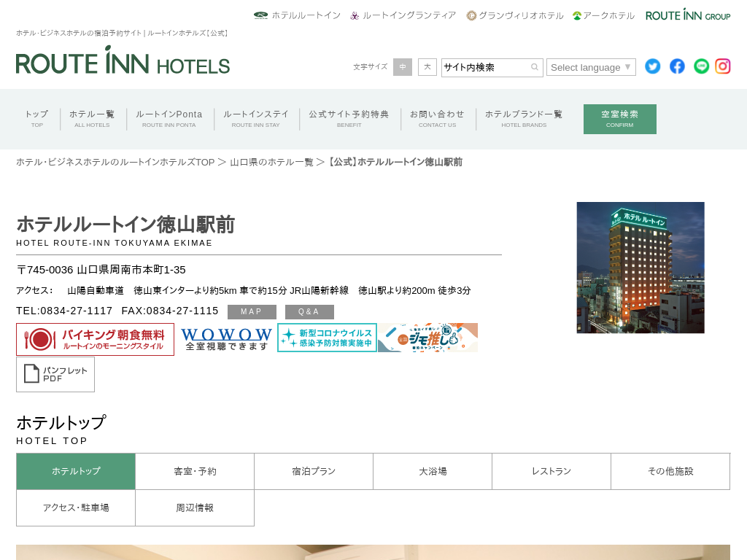Click the hotel building night photo

tap(640, 268)
